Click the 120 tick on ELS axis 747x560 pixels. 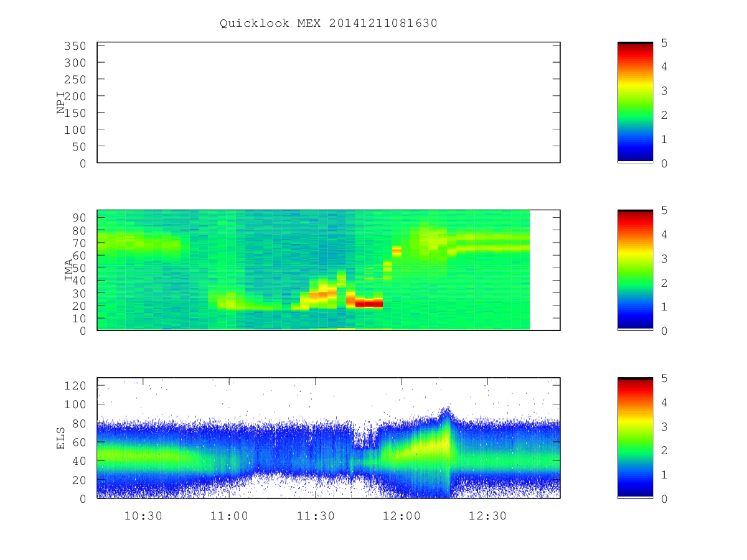click(75, 386)
